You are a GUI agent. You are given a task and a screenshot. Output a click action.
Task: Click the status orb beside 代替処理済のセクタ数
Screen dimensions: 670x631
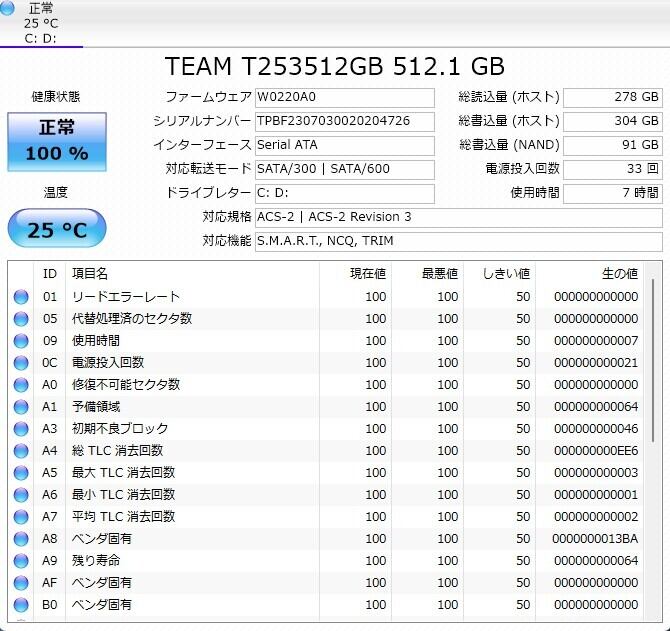(x=21, y=319)
